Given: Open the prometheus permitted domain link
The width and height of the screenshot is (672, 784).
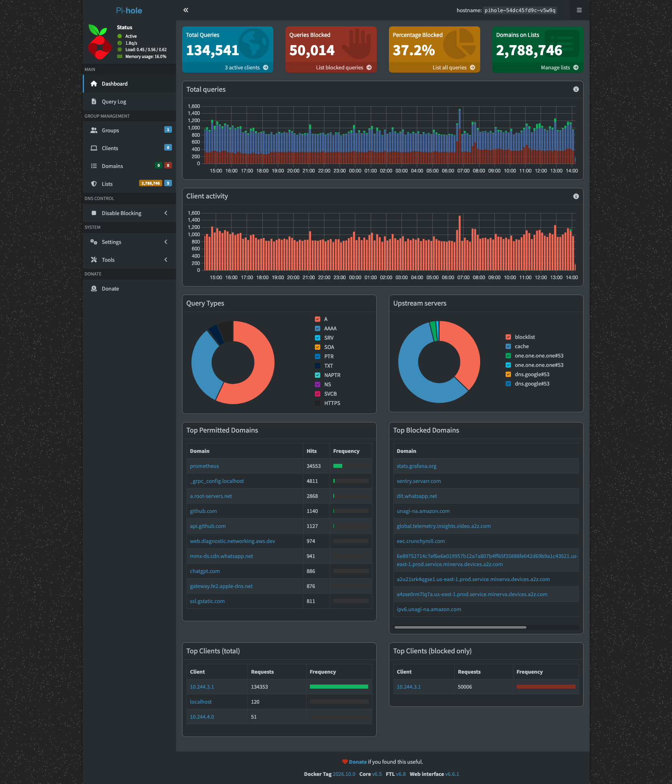Looking at the screenshot, I should pos(204,466).
